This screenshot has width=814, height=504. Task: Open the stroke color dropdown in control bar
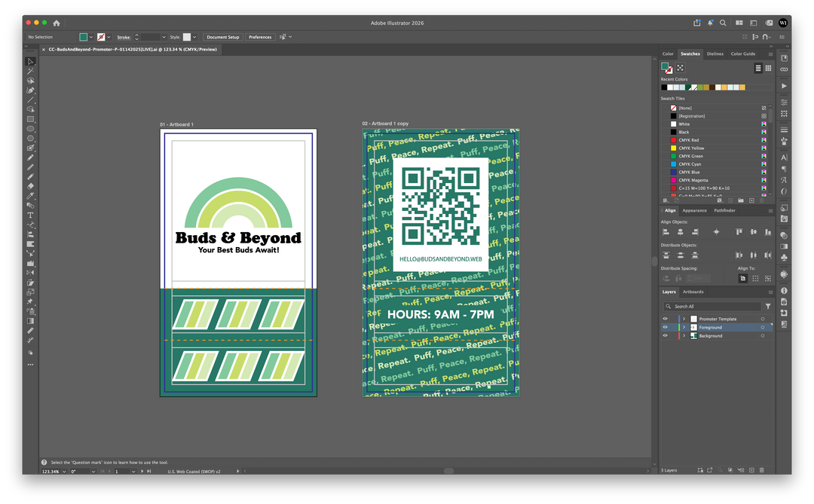(x=109, y=37)
